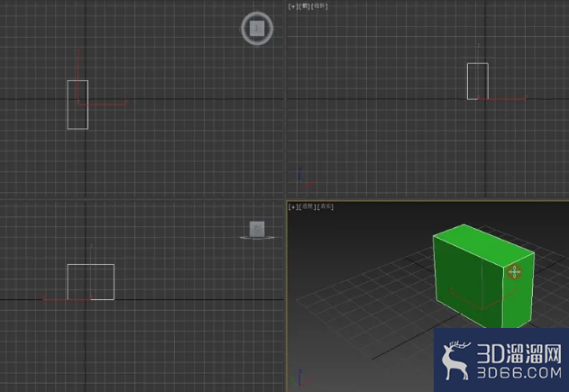
Task: Select the box outline in top viewport
Action: tap(78, 105)
